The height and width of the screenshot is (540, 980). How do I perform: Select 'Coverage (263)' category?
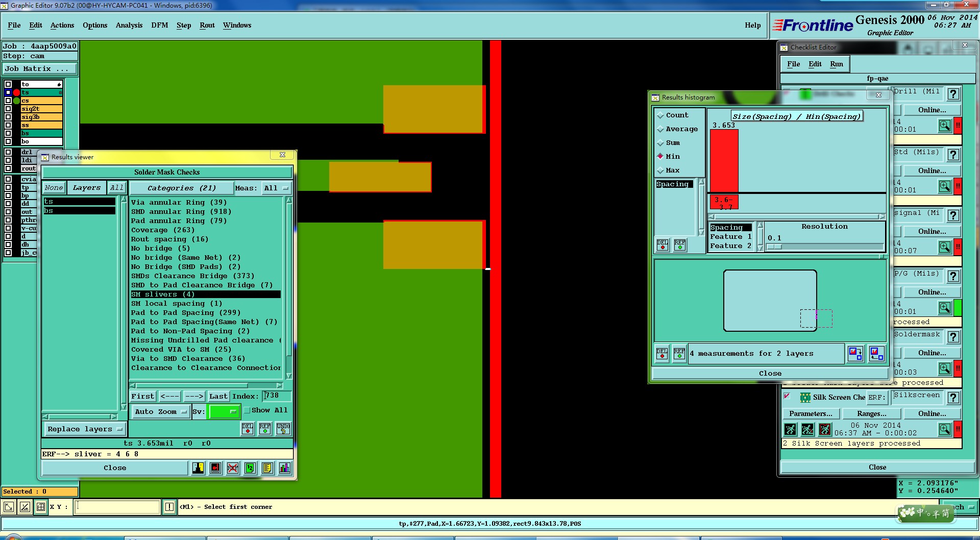point(163,230)
